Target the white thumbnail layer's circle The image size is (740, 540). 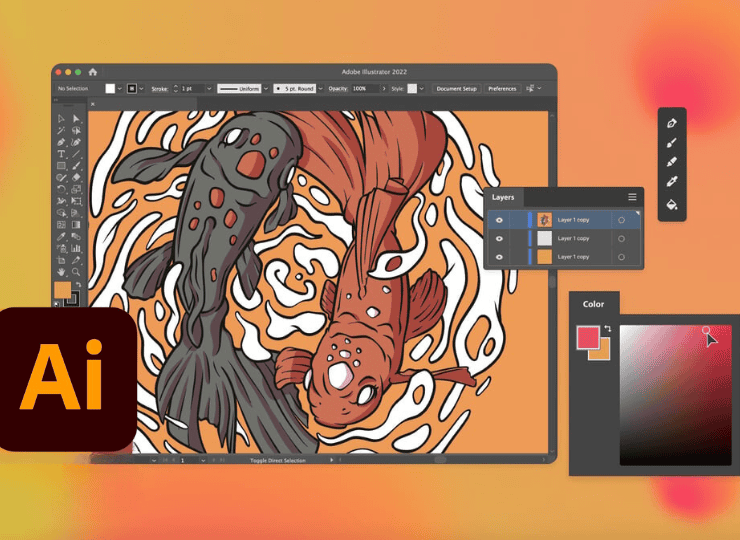coord(622,238)
